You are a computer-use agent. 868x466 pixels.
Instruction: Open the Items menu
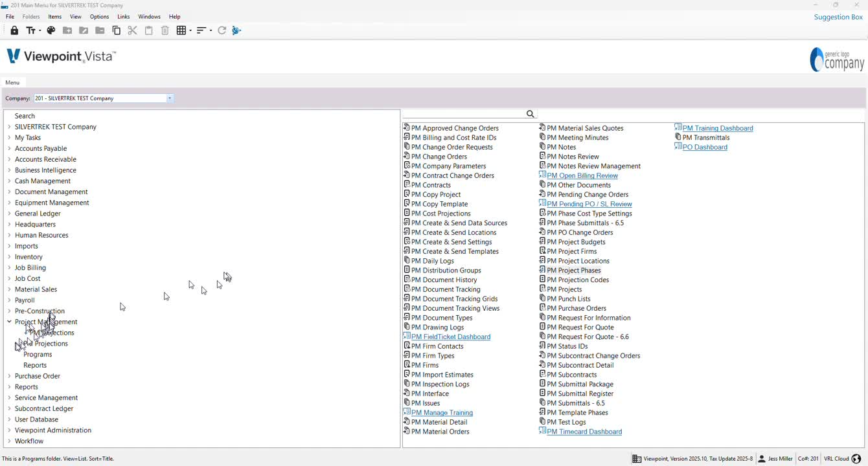55,17
